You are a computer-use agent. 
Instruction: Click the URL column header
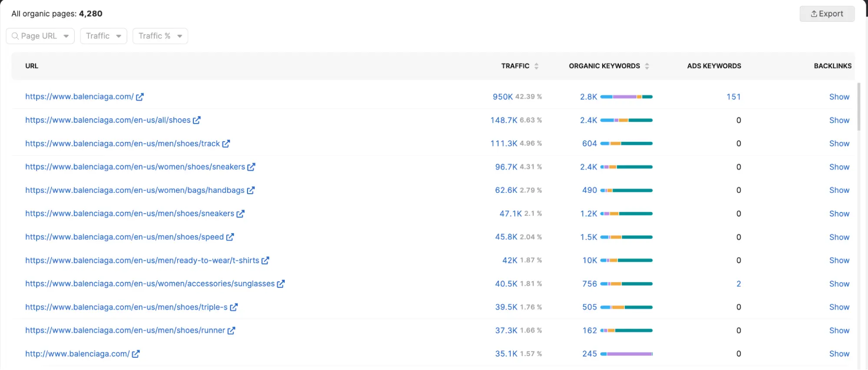(32, 66)
